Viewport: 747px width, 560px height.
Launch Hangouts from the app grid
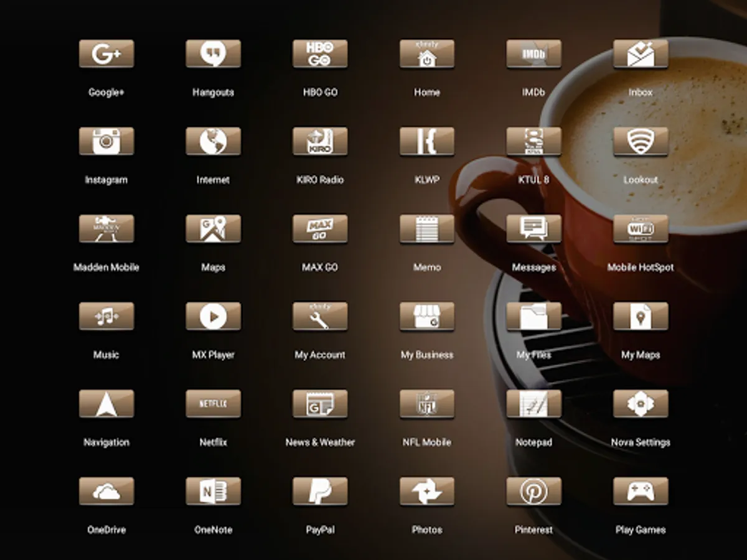click(x=213, y=55)
